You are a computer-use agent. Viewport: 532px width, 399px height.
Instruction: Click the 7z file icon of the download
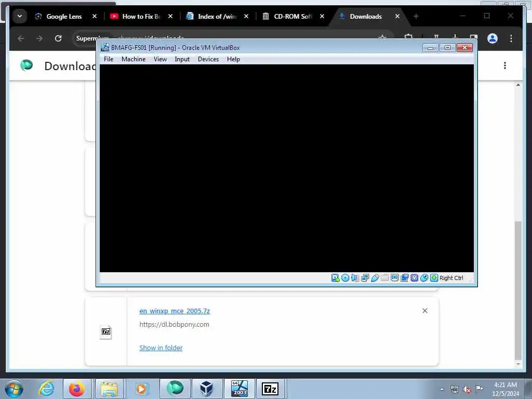[x=106, y=332]
